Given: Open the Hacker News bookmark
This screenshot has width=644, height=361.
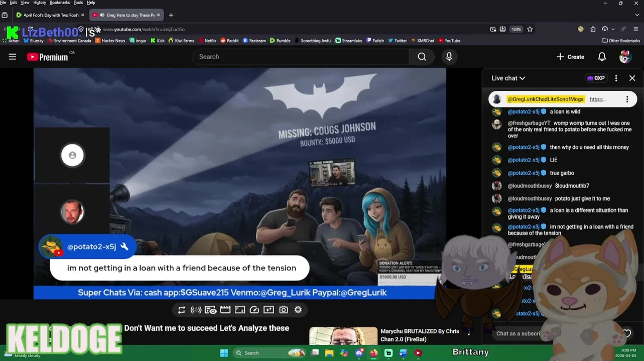Looking at the screenshot, I should tap(110, 41).
